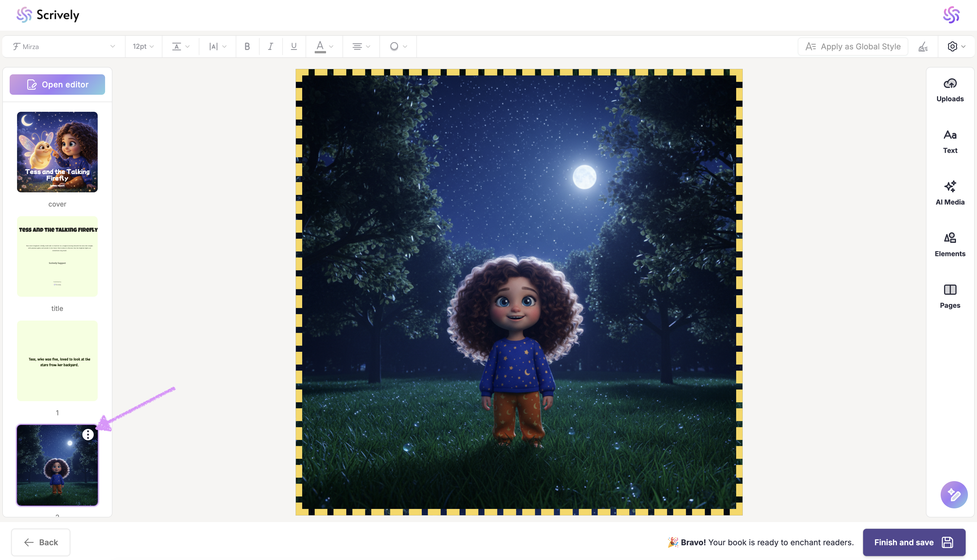This screenshot has width=977, height=560.
Task: Toggle bold formatting
Action: coord(247,47)
